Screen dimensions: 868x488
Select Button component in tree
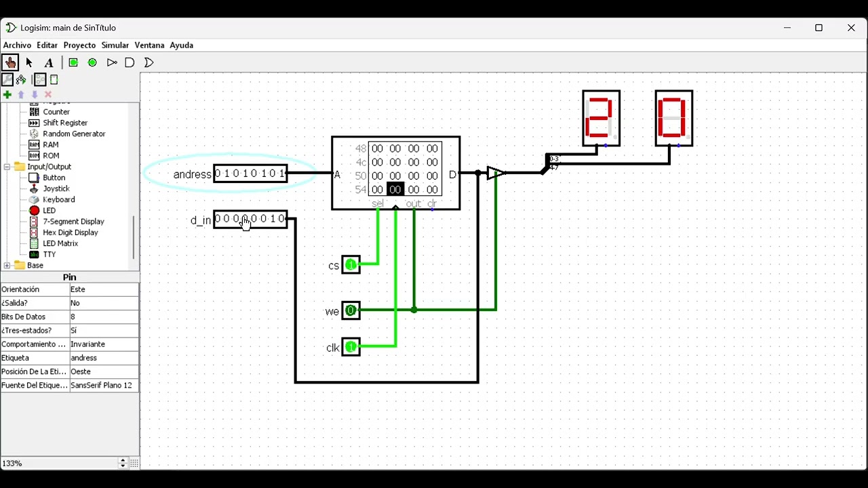click(x=54, y=178)
